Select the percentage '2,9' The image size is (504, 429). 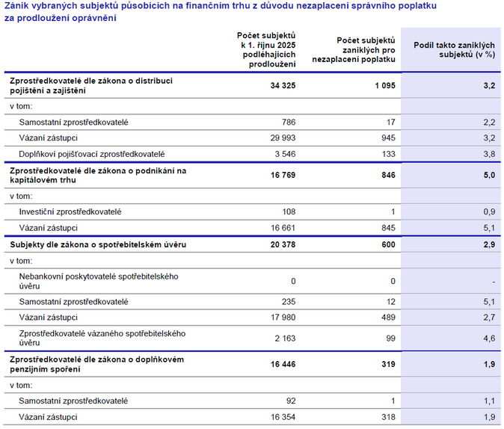click(x=489, y=244)
